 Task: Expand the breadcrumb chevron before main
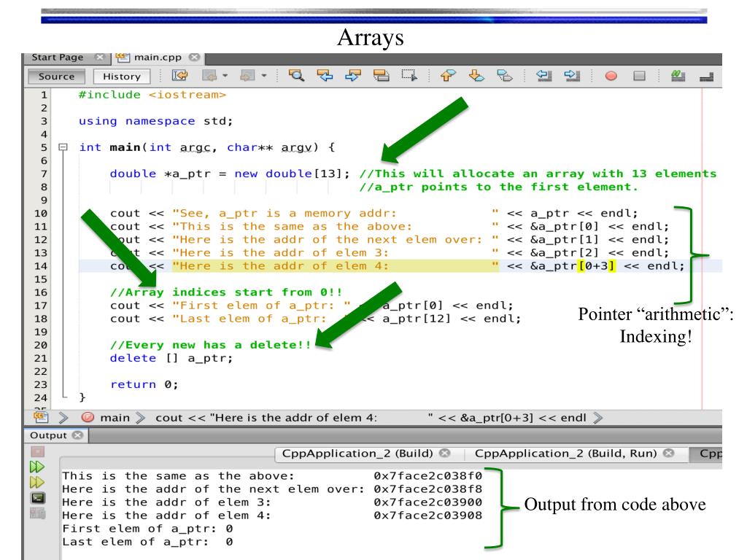63,418
